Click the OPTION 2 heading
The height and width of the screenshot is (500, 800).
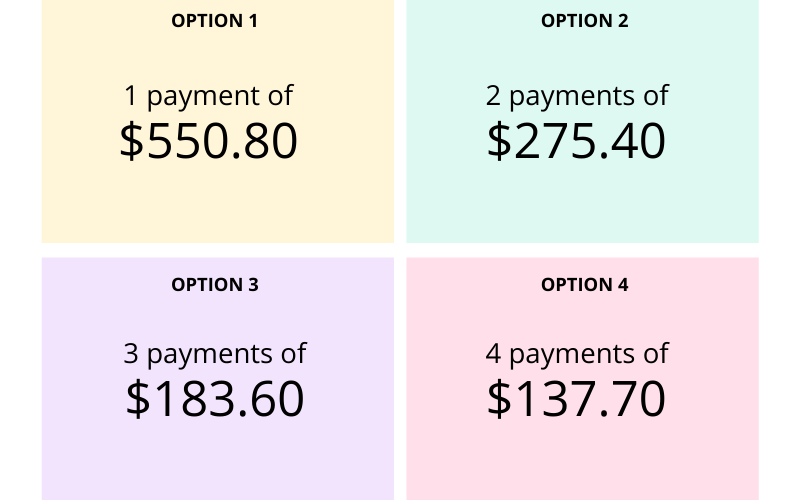[584, 20]
